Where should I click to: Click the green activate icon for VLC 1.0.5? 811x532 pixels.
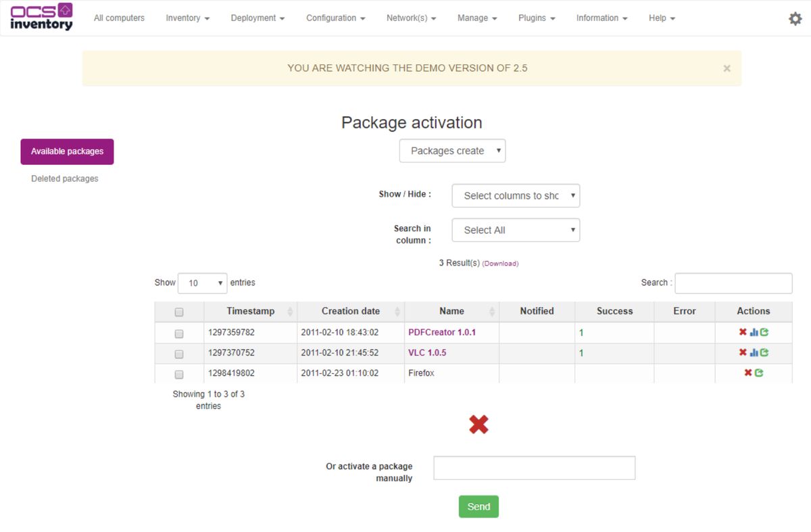click(x=764, y=352)
